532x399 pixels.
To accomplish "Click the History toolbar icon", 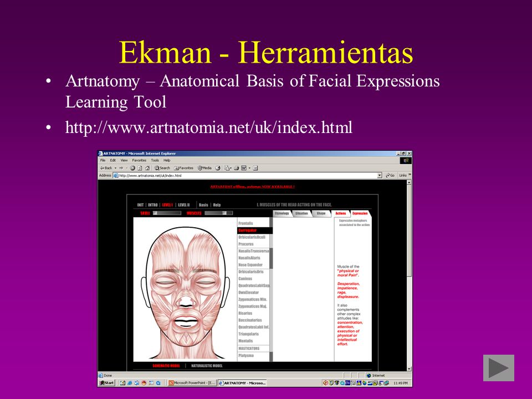I will [218, 168].
